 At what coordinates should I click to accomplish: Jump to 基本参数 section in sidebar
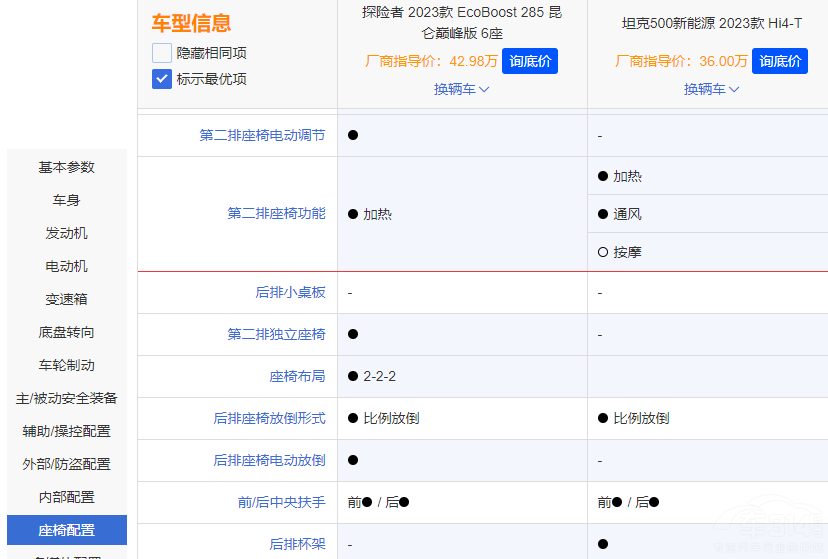point(66,167)
